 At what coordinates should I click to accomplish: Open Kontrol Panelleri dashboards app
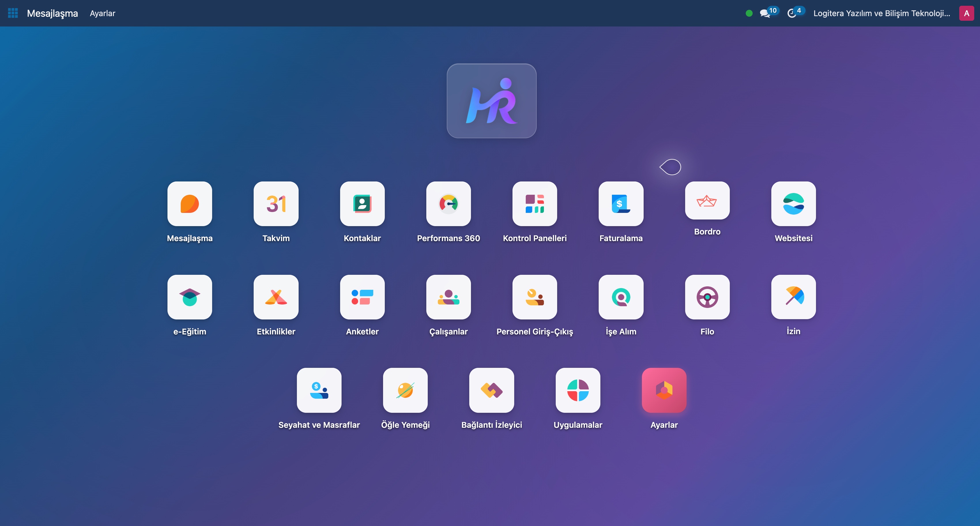pyautogui.click(x=534, y=204)
